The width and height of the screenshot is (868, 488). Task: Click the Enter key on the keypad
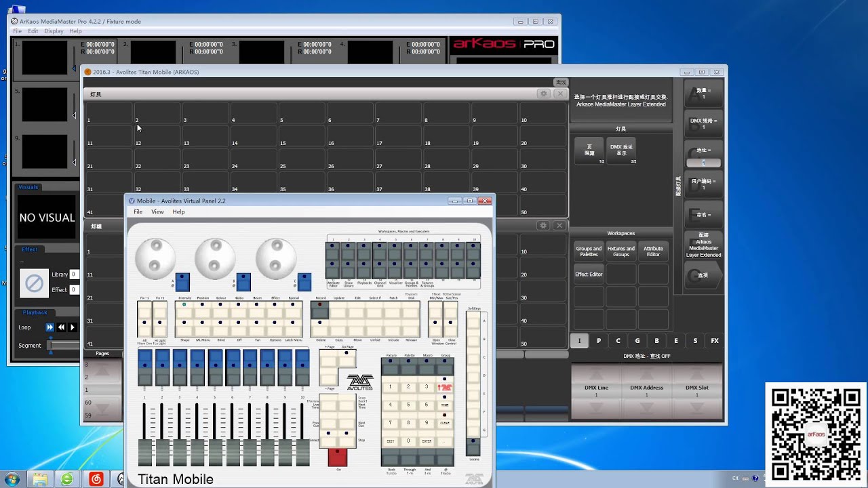[x=427, y=441]
